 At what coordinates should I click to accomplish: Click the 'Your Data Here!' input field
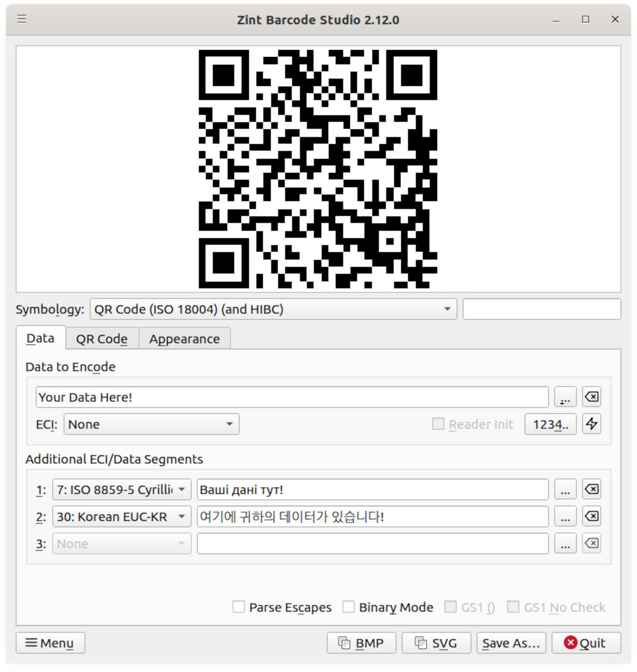pyautogui.click(x=291, y=397)
